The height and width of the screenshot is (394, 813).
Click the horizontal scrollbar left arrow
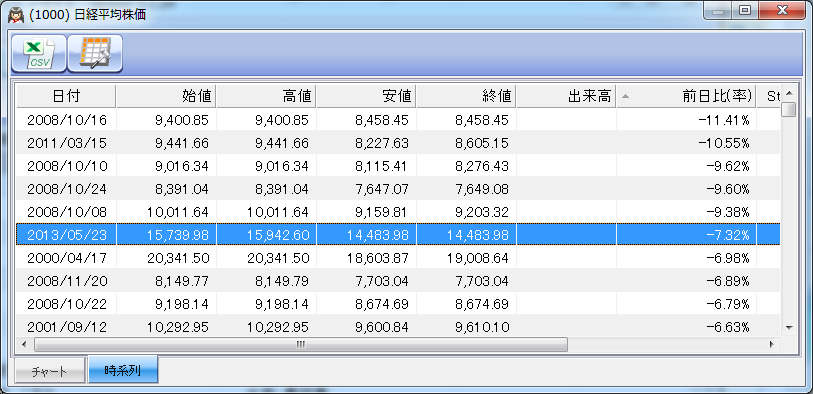[x=24, y=344]
